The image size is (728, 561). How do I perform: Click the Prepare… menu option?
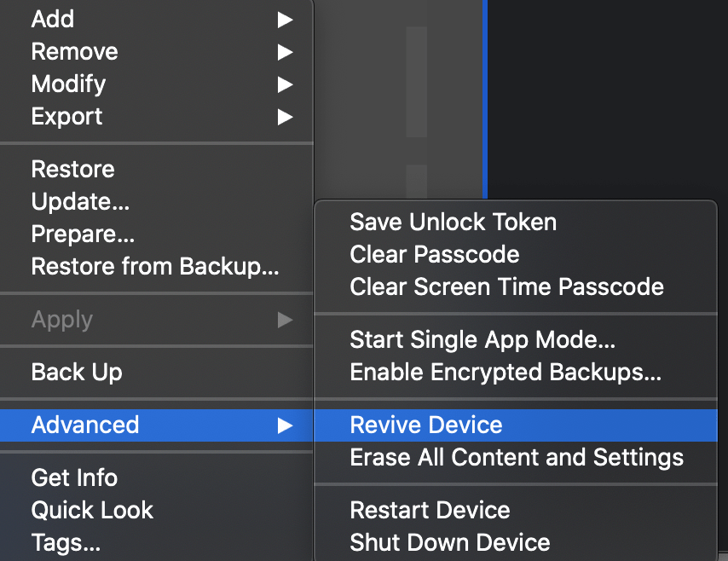pyautogui.click(x=83, y=234)
